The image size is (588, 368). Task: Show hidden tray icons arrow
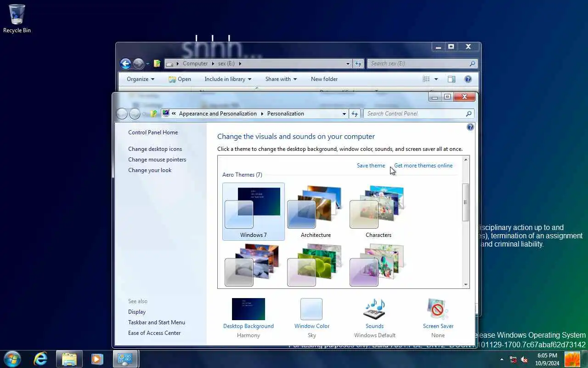(502, 359)
